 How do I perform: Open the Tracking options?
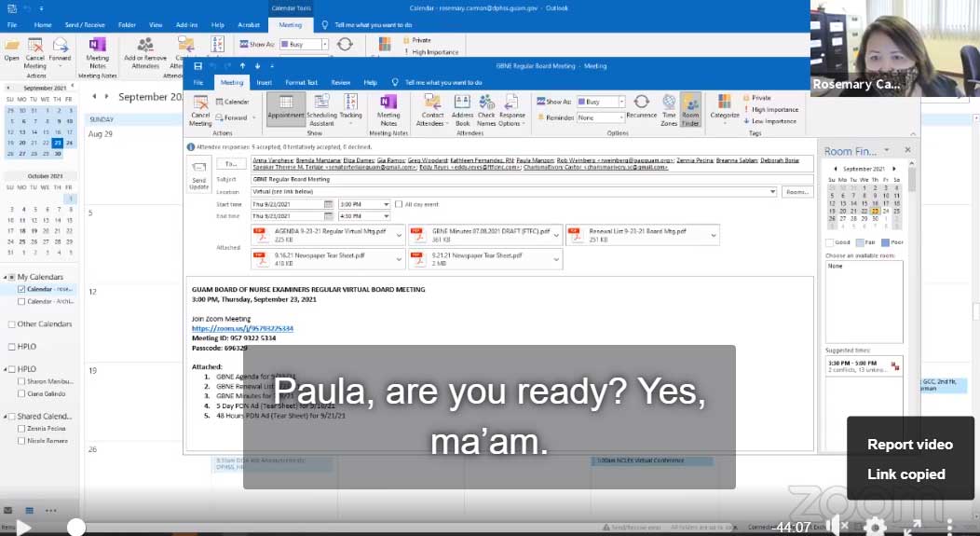(x=350, y=111)
